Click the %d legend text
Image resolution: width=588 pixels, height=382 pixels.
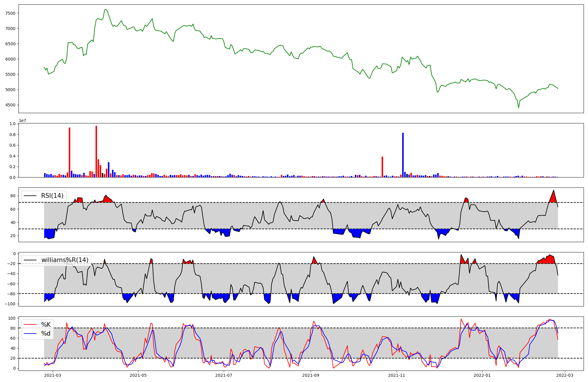[46, 334]
